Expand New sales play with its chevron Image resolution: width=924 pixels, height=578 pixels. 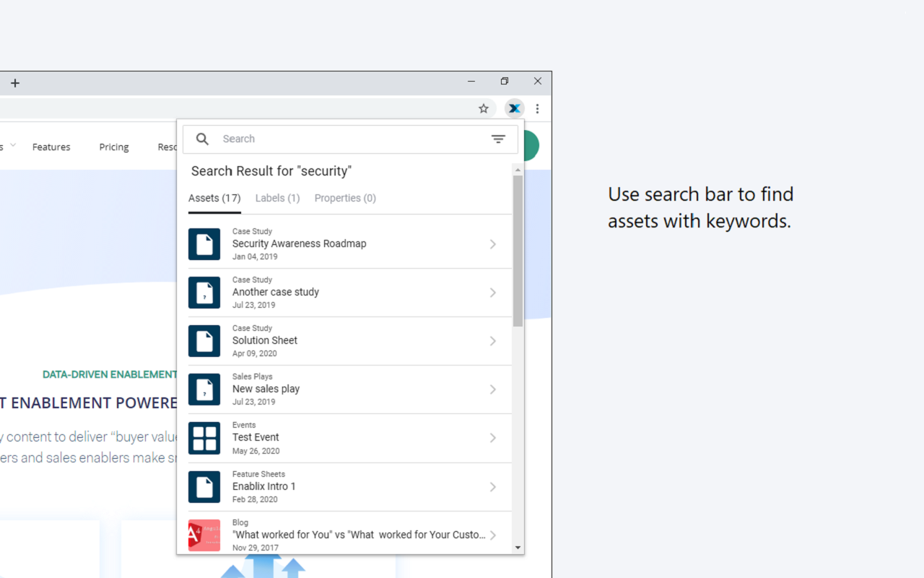(493, 389)
